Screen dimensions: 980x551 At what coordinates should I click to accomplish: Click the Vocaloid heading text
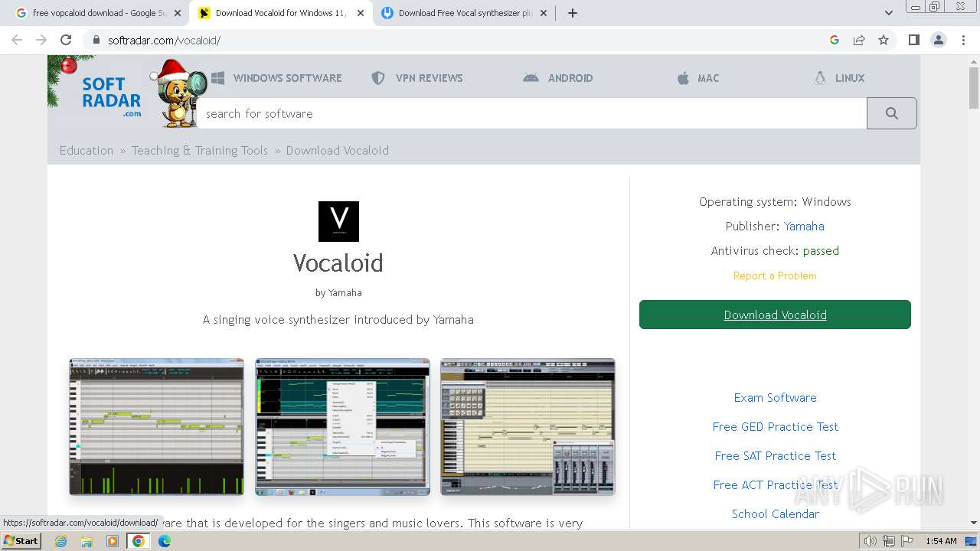click(338, 263)
